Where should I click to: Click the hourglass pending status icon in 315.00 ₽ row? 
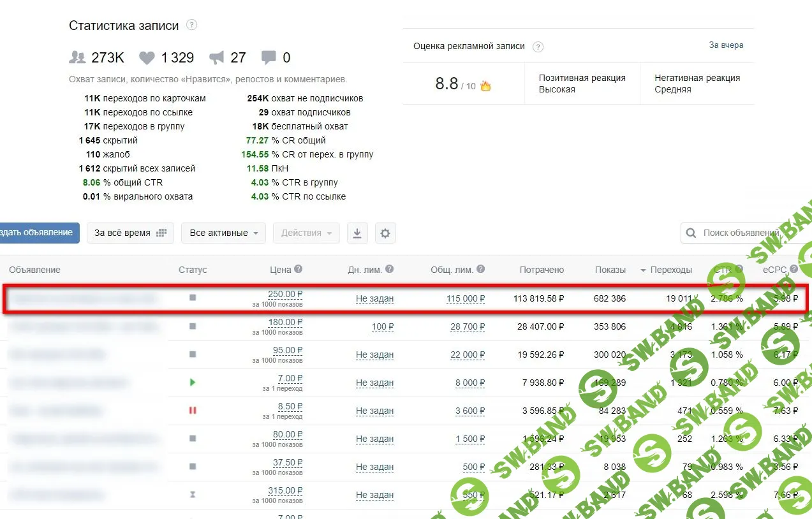tap(193, 494)
